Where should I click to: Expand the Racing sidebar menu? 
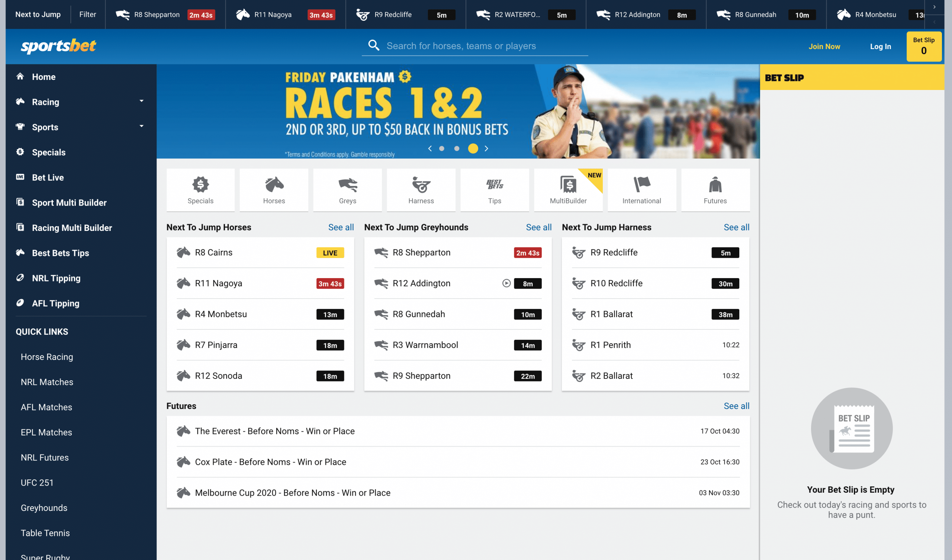tap(141, 101)
